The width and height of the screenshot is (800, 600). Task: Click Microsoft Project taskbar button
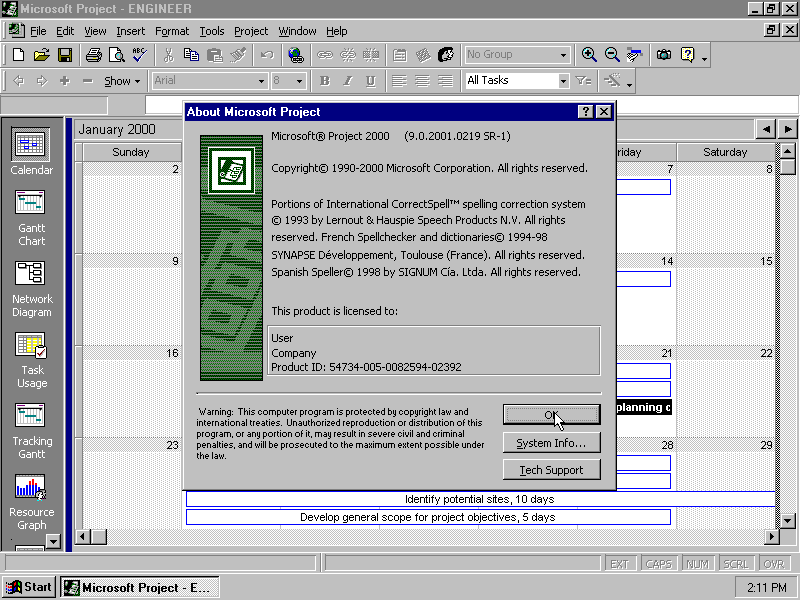tap(140, 587)
